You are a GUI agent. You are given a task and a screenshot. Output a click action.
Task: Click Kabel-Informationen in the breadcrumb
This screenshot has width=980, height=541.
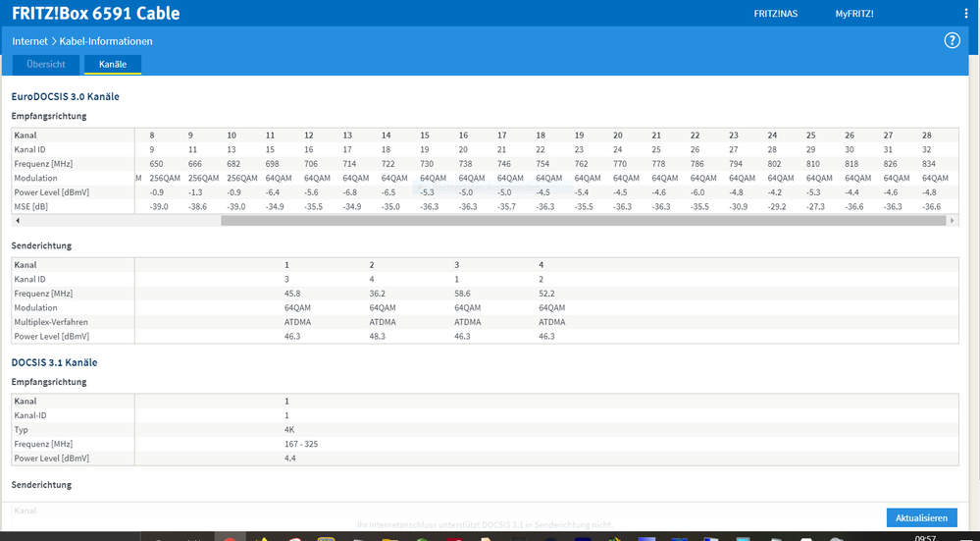[x=106, y=41]
